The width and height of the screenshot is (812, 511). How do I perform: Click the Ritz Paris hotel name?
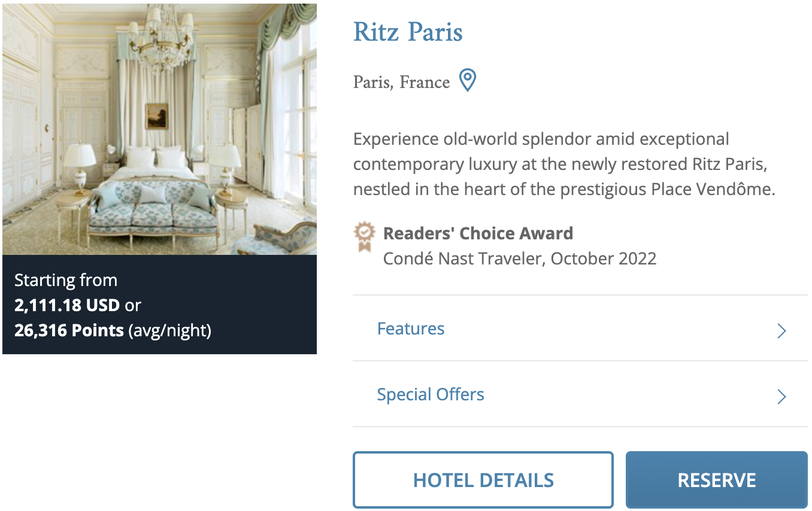tap(408, 32)
